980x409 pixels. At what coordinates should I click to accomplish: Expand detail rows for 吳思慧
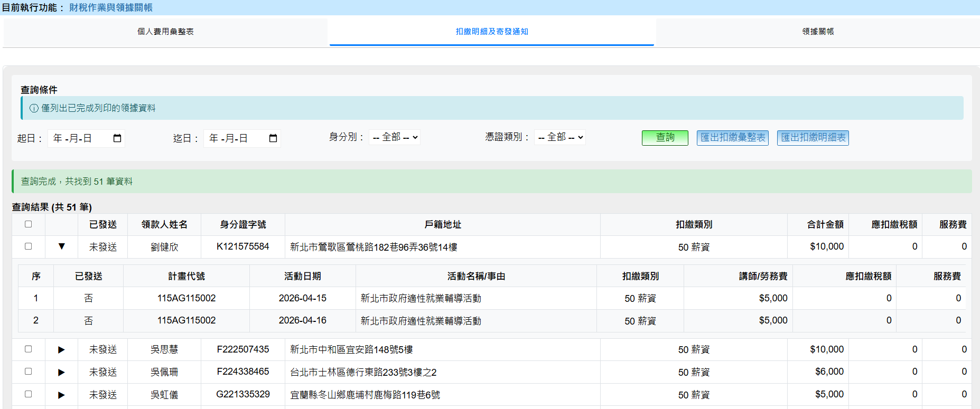click(x=61, y=349)
